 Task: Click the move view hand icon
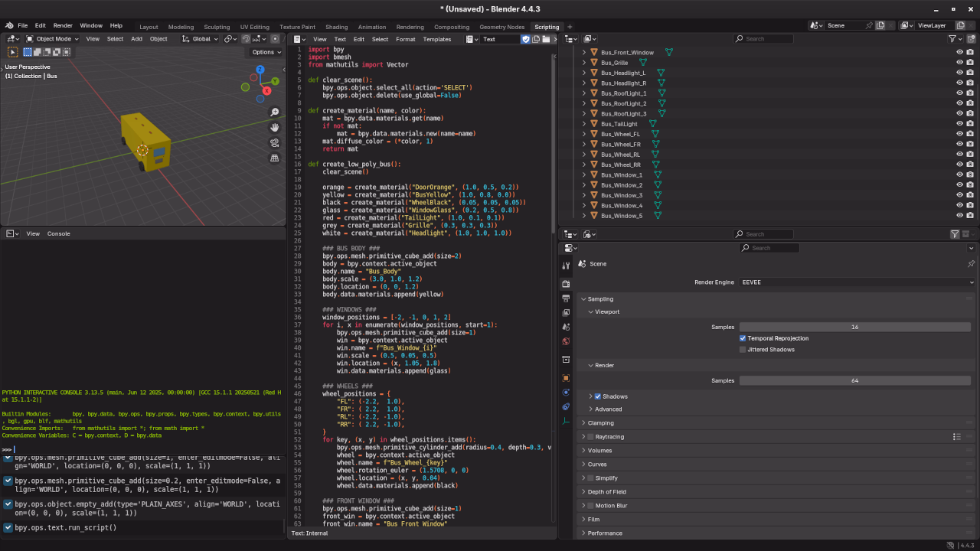275,128
